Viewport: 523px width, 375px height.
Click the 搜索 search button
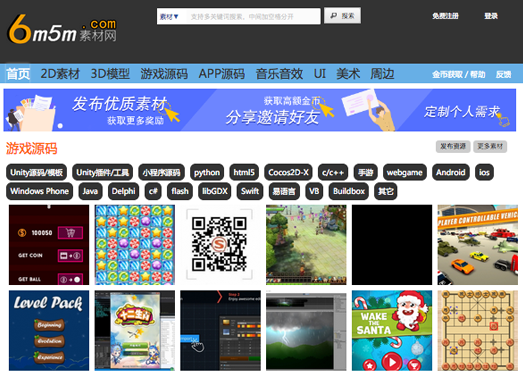point(342,16)
